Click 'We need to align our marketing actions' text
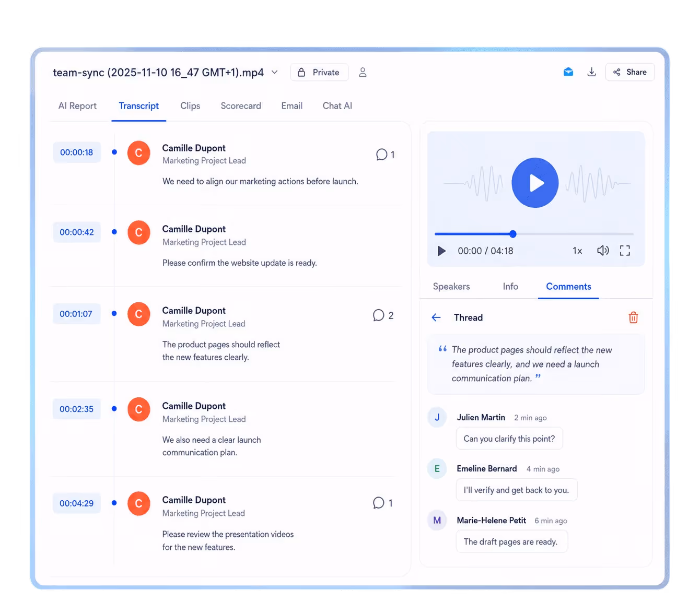700x613 pixels. [x=260, y=182]
